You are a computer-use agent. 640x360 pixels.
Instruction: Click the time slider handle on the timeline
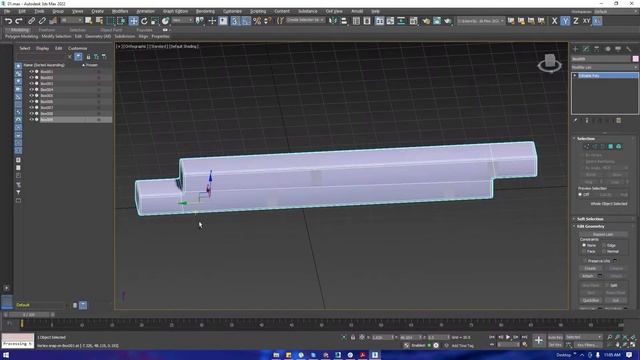tap(29, 315)
